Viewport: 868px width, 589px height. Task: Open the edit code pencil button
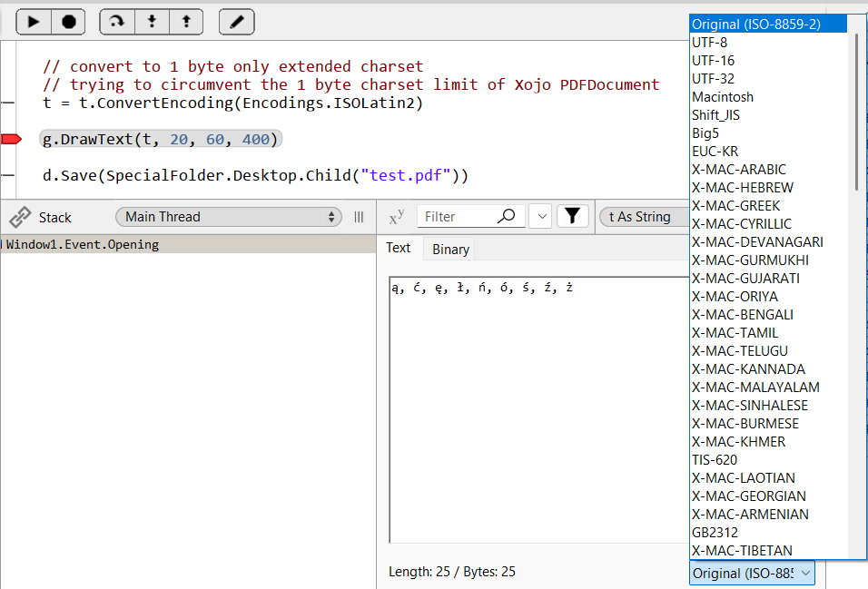[236, 22]
